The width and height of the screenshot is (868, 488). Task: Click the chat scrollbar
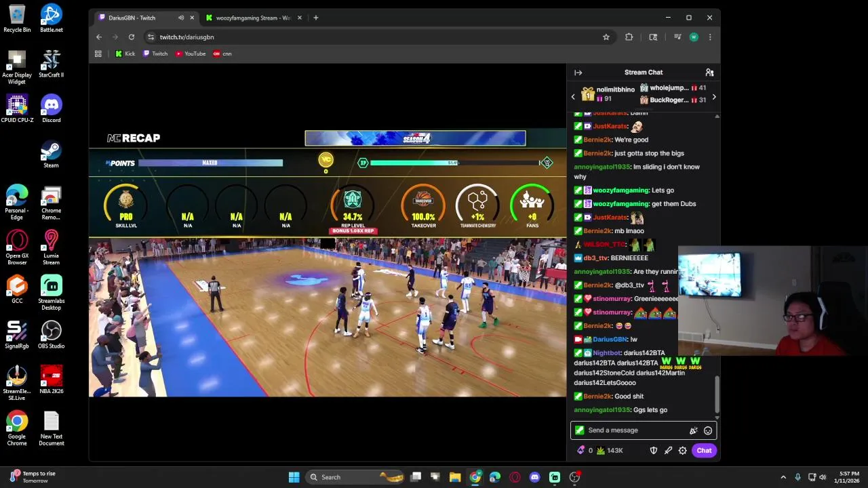coord(717,393)
